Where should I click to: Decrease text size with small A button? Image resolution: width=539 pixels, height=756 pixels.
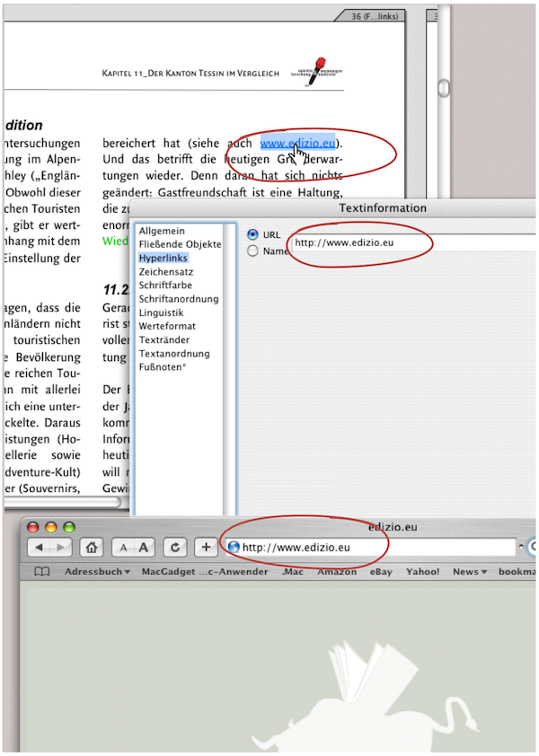coord(123,547)
